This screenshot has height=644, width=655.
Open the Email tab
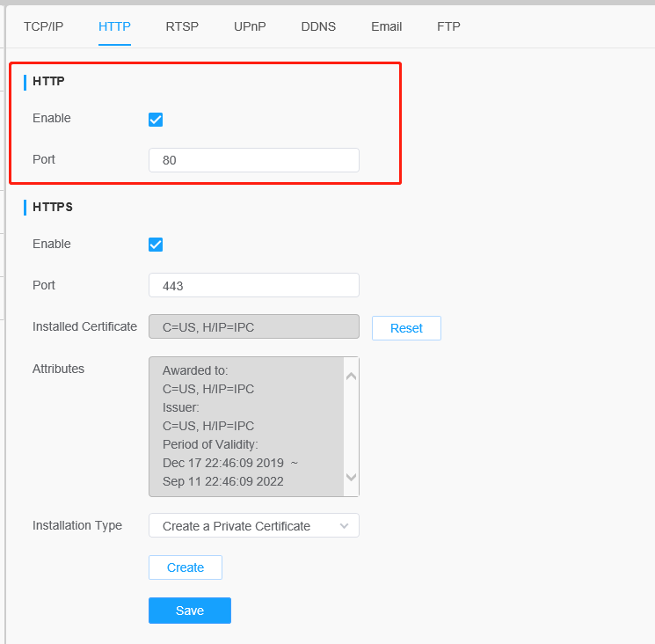tap(386, 26)
